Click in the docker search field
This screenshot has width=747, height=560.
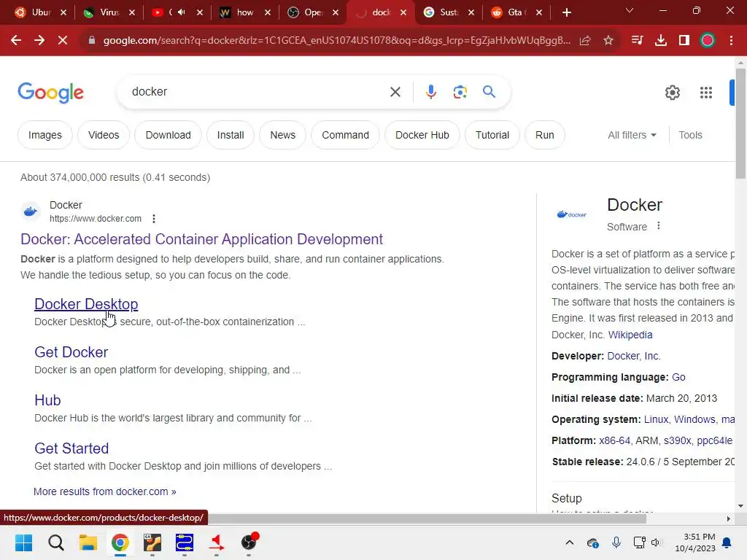(258, 92)
